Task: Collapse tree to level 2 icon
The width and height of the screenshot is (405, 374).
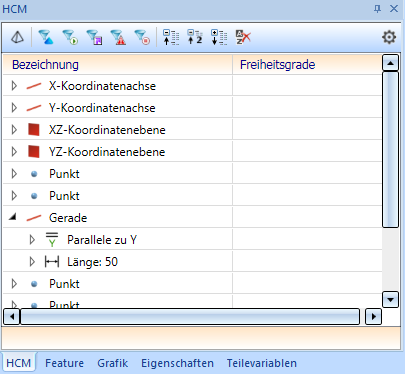Action: [195, 37]
